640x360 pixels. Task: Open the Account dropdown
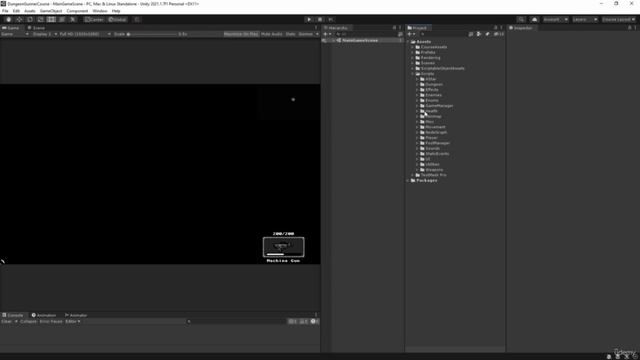(x=555, y=20)
